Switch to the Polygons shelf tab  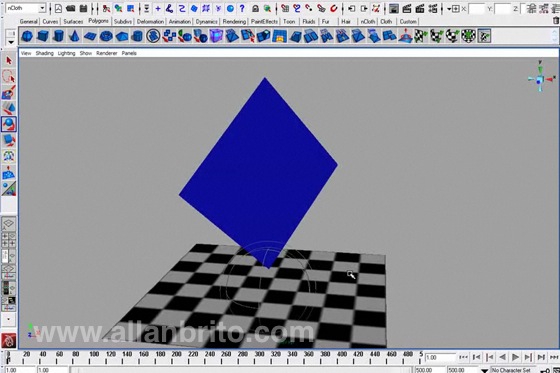pos(98,21)
